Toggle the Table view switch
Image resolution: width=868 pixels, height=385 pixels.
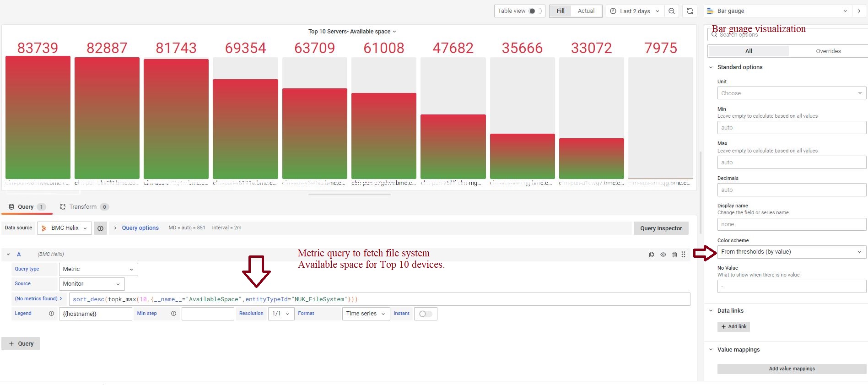tap(535, 11)
